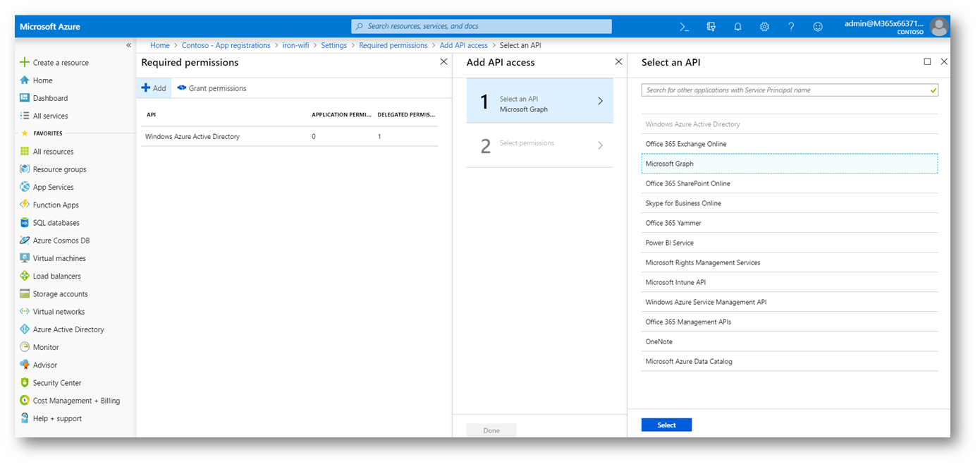
Task: Click the Add button in Required permissions
Action: (154, 88)
